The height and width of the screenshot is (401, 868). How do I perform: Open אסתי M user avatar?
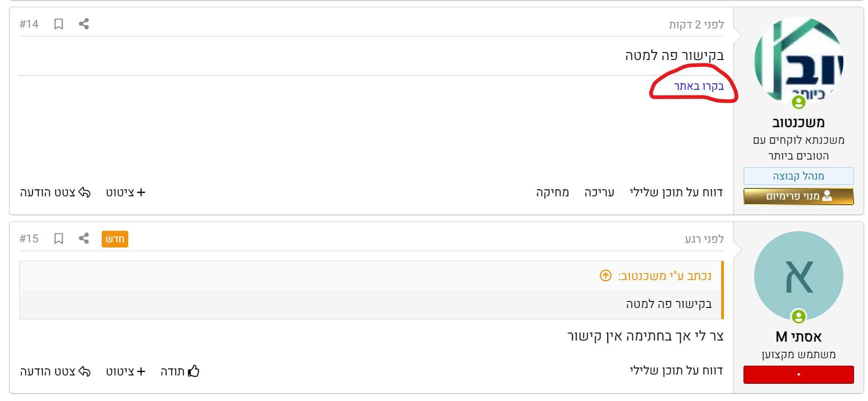pos(798,276)
